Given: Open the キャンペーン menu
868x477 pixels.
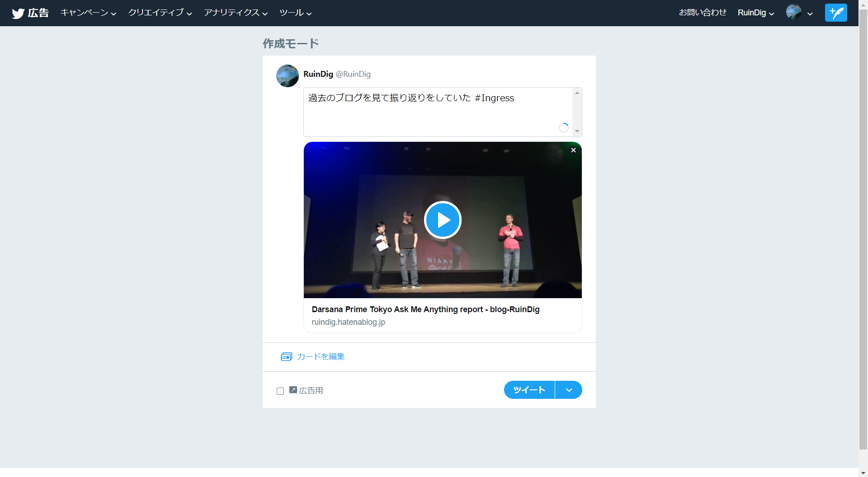Looking at the screenshot, I should [89, 13].
